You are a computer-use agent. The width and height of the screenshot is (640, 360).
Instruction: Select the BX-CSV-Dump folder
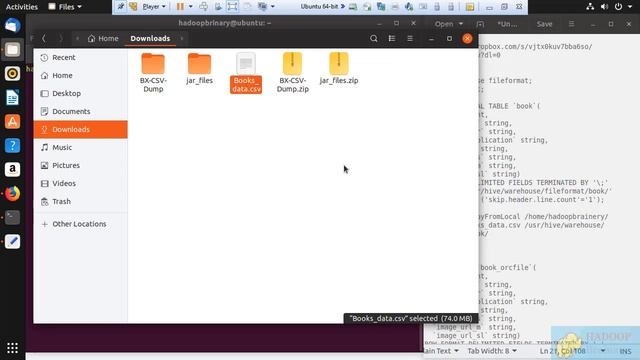[153, 73]
